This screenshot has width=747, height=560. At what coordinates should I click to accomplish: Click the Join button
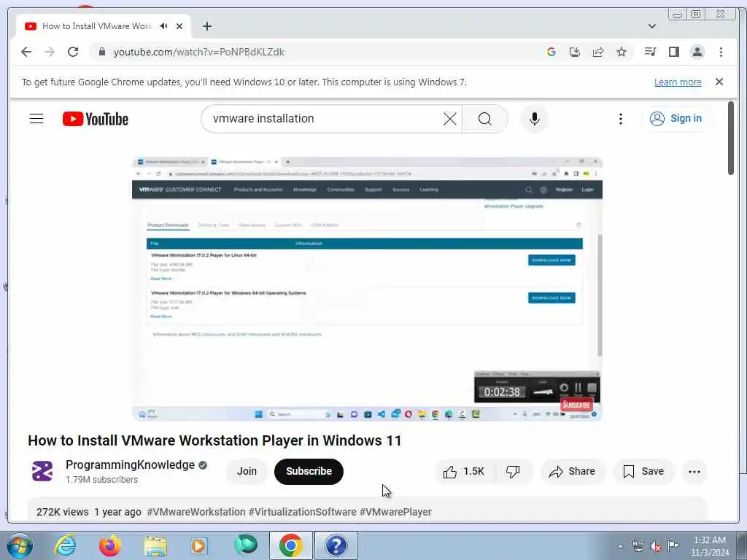tap(247, 472)
